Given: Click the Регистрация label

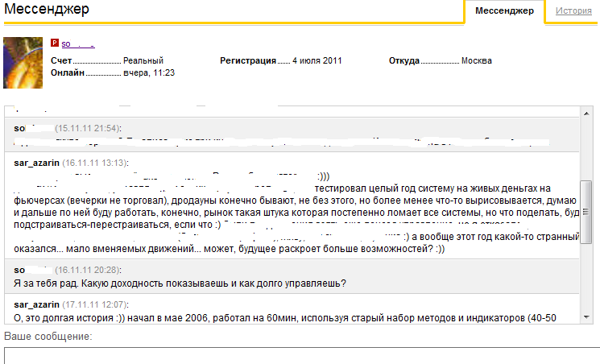Looking at the screenshot, I should [248, 61].
